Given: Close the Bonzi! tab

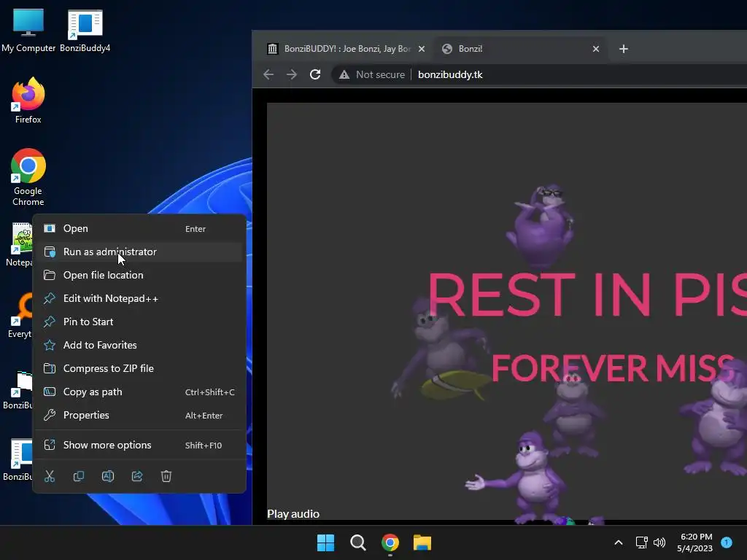Looking at the screenshot, I should [596, 49].
